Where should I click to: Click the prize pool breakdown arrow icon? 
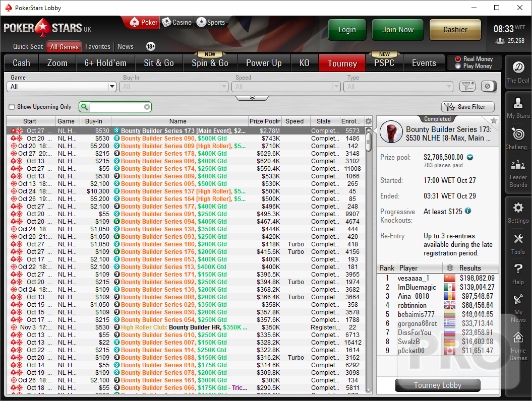[470, 157]
